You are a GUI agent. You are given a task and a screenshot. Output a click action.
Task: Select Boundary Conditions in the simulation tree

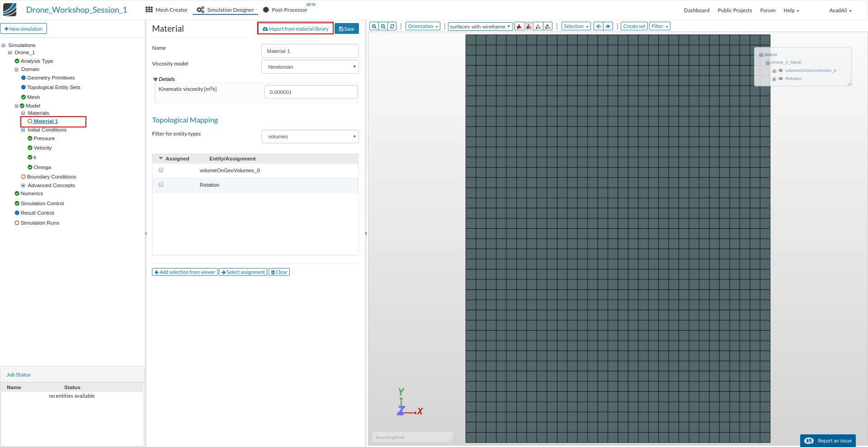pos(51,177)
